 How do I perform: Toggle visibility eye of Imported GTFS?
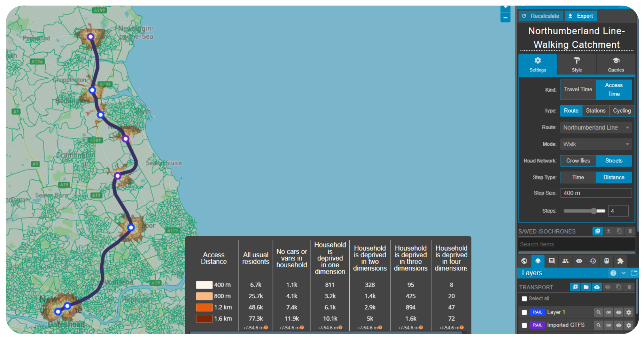coord(619,325)
